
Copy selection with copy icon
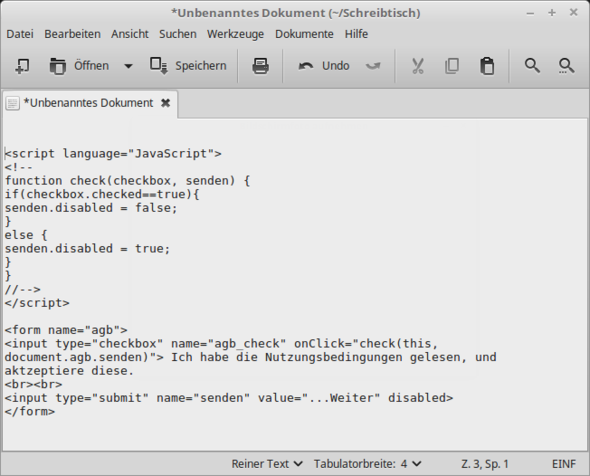tap(452, 66)
